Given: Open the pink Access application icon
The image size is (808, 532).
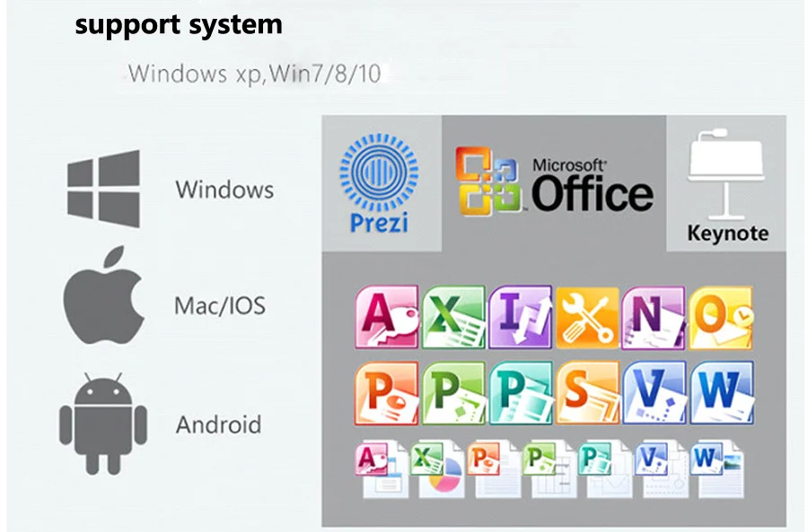Looking at the screenshot, I should pos(386,318).
